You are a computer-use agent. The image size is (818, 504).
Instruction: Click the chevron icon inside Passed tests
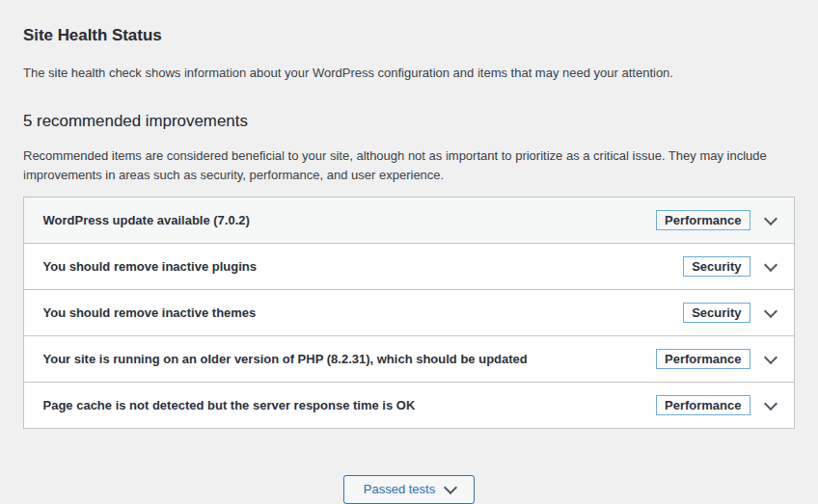[x=450, y=490]
